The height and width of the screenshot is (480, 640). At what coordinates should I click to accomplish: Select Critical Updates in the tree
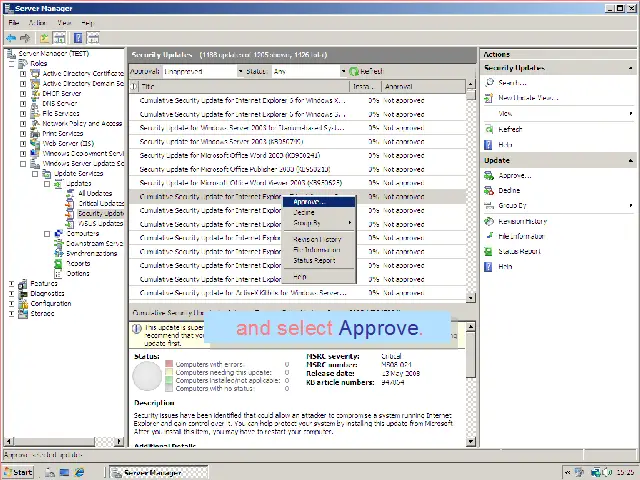pyautogui.click(x=101, y=203)
